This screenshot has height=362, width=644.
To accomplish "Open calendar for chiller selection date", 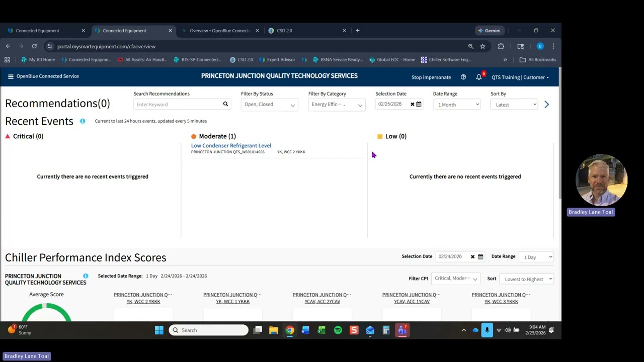I will (480, 257).
